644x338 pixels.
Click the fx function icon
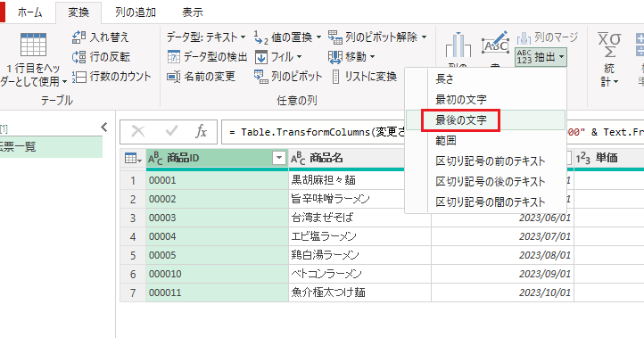[x=202, y=131]
